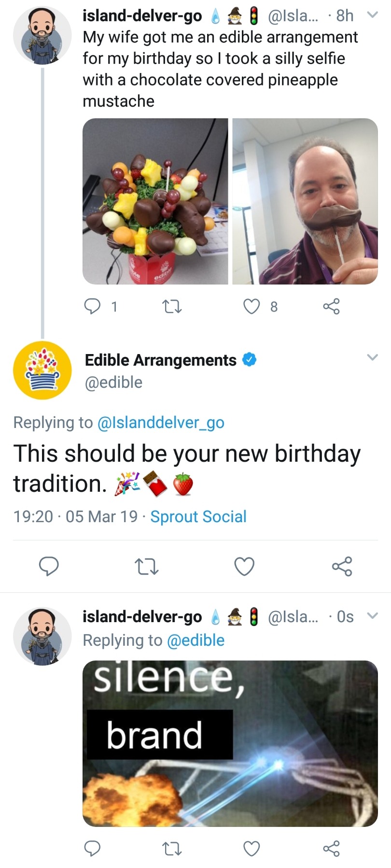
Task: Retweet the original birthday selfie tweet
Action: click(x=171, y=306)
